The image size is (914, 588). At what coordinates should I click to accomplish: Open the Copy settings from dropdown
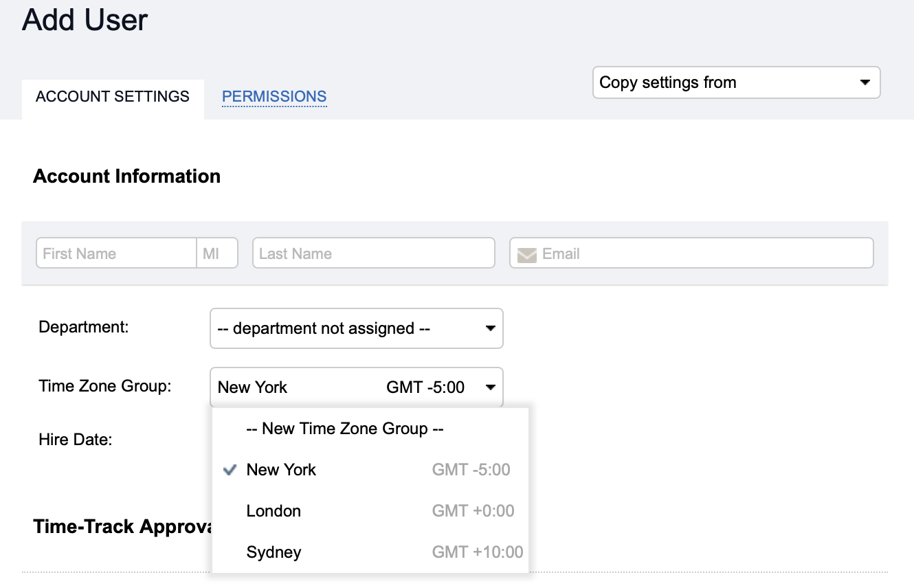click(x=736, y=82)
